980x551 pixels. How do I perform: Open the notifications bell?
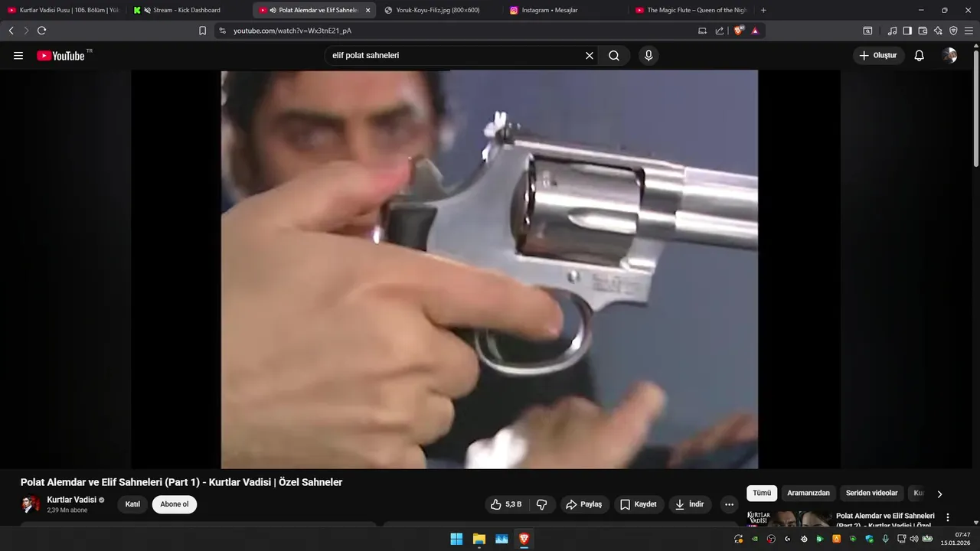920,55
